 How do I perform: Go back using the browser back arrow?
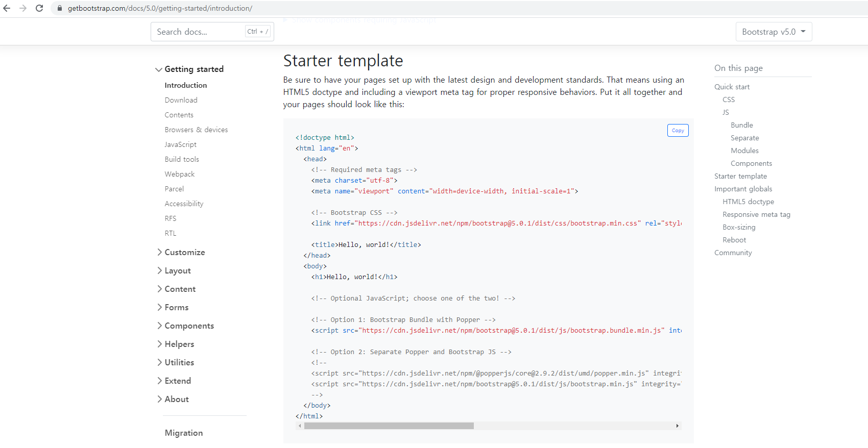(7, 8)
